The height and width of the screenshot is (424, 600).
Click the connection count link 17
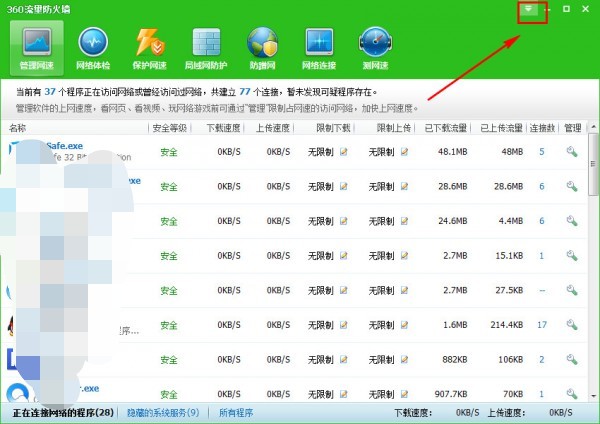(x=541, y=325)
